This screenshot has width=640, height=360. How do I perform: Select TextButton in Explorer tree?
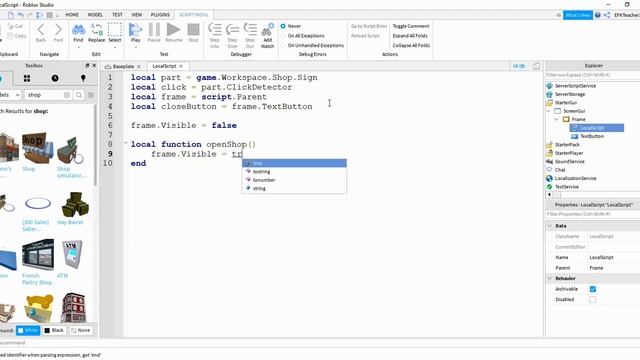click(592, 136)
